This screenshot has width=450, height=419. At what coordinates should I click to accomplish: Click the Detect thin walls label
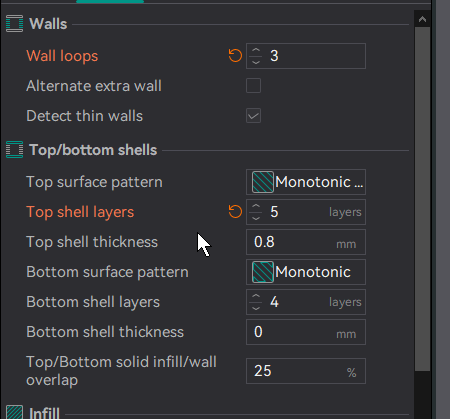pos(85,116)
